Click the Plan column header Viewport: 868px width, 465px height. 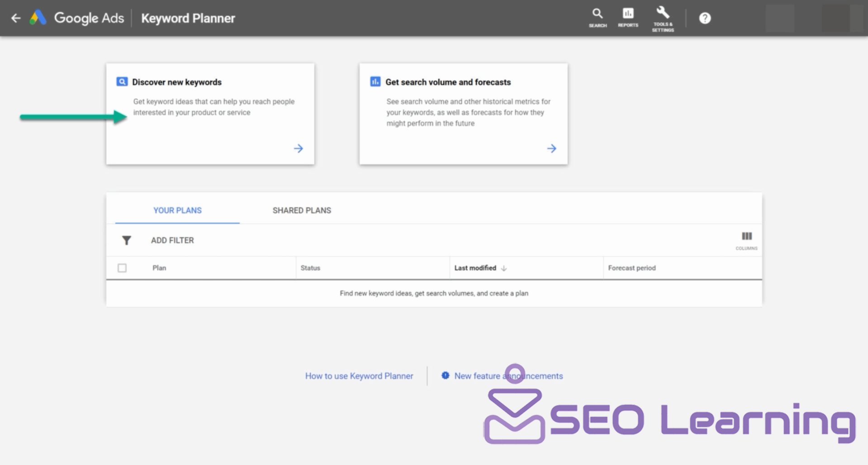[x=159, y=268]
